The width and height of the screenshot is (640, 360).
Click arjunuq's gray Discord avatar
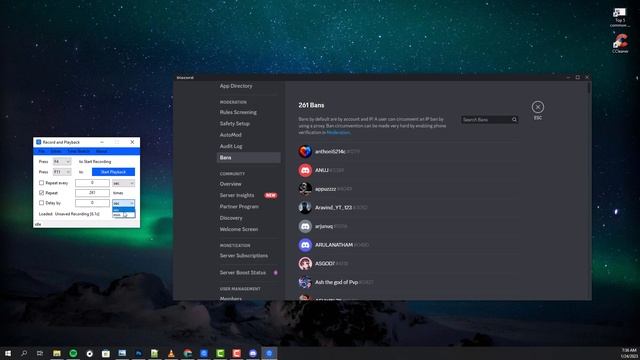(305, 226)
